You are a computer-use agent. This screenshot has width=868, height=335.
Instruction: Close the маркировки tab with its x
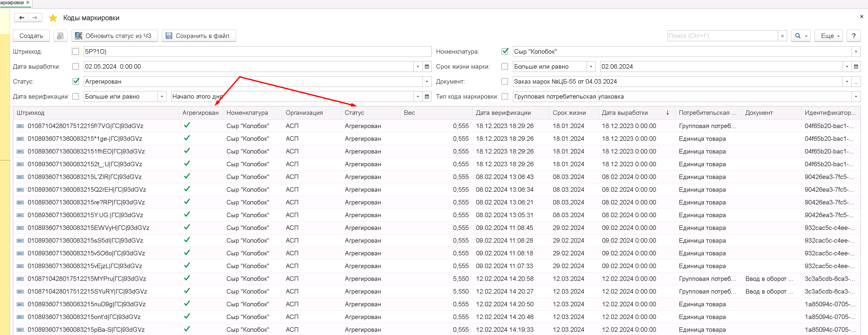point(28,3)
